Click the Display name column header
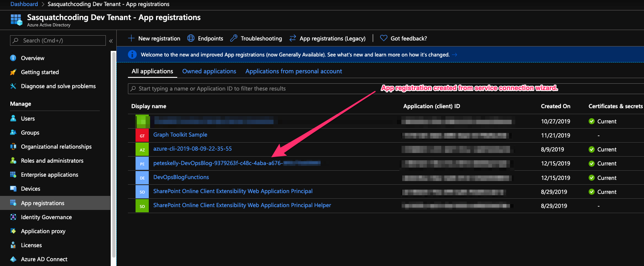 149,106
